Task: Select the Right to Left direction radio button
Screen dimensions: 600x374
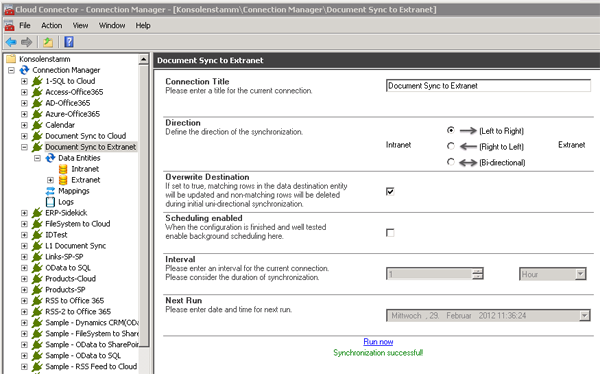Action: [451, 146]
